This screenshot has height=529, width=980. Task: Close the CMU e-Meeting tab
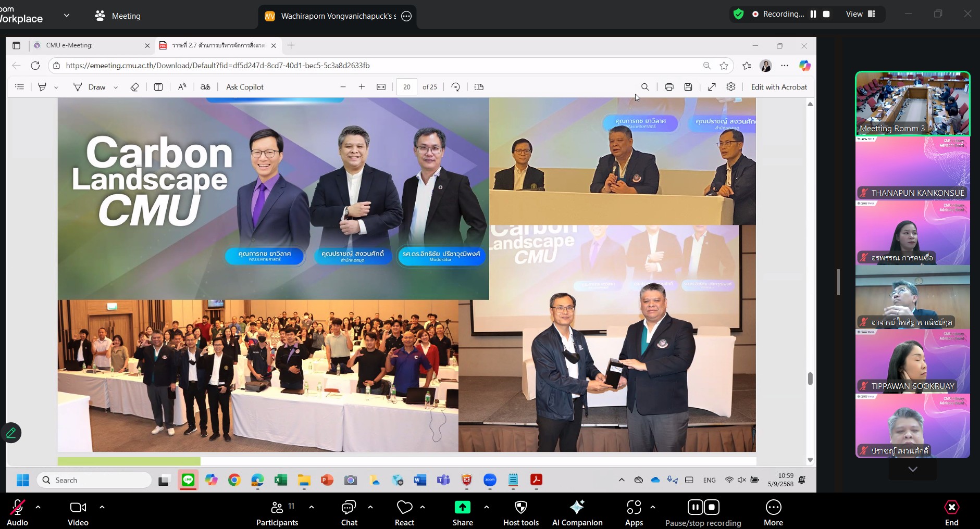point(147,45)
